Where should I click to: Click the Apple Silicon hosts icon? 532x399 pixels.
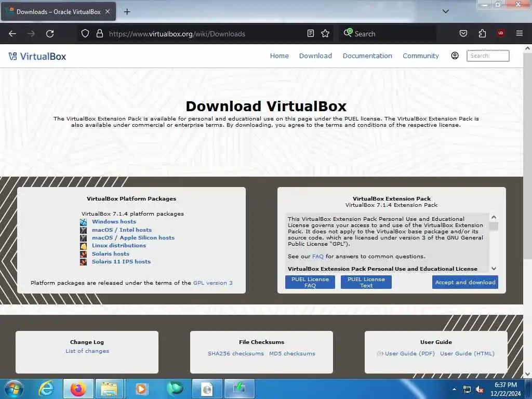(84, 238)
